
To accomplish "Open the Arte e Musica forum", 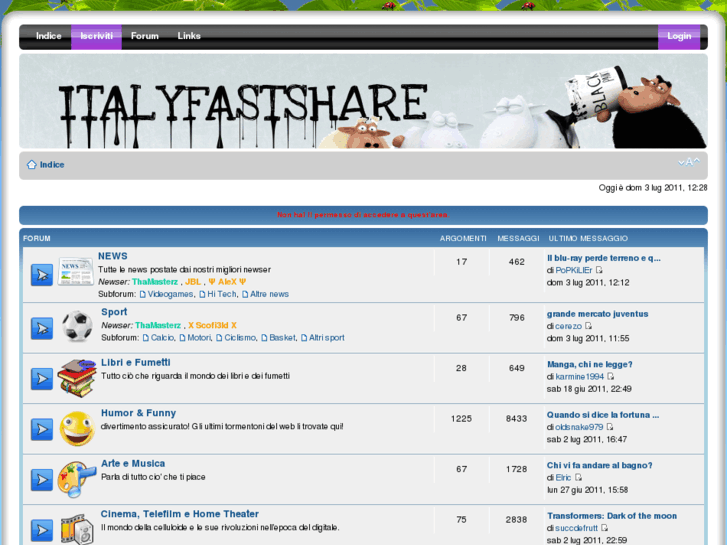I will pos(133,463).
